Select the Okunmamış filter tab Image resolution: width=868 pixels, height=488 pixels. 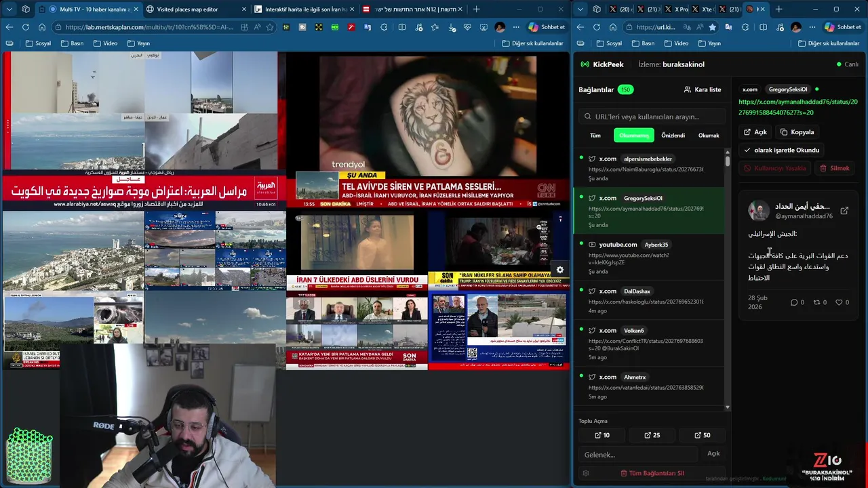click(x=634, y=136)
